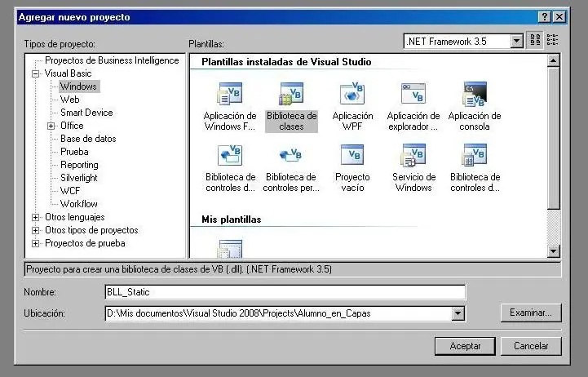Click the Examinar... browse button

coord(531,313)
